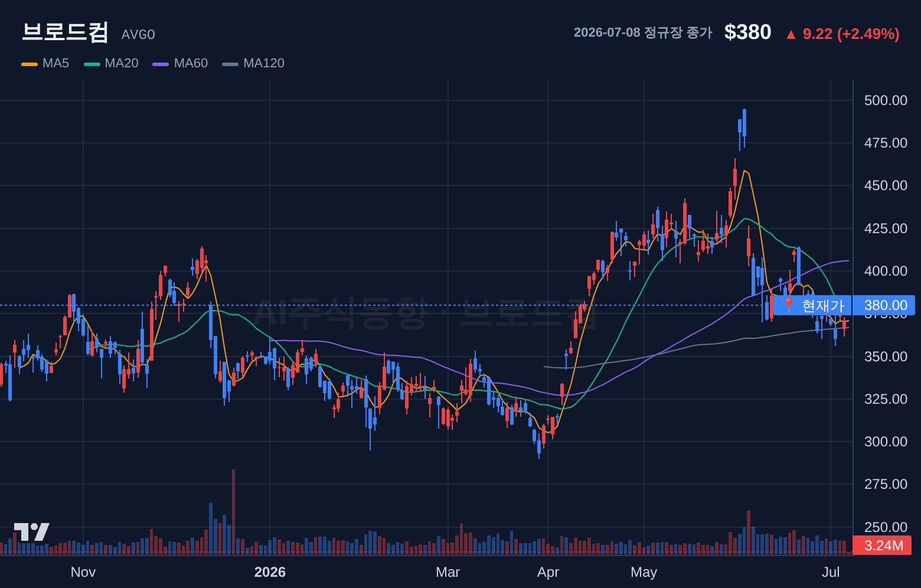Toggle the MA60 moving average legend
Viewport: 921px width, 588px height.
[x=180, y=63]
